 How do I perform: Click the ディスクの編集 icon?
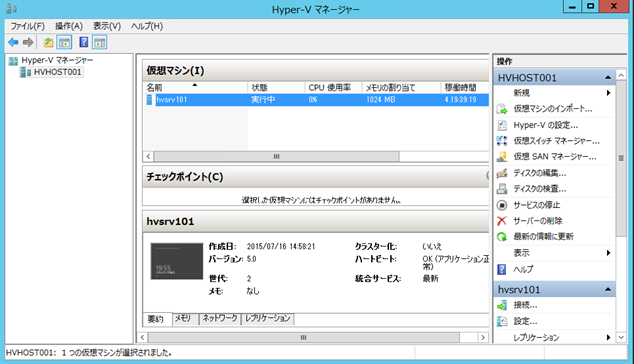tap(502, 173)
